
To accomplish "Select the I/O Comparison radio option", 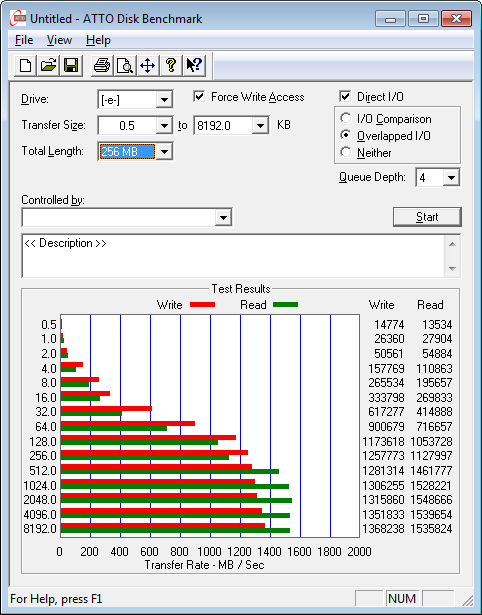I will 346,118.
